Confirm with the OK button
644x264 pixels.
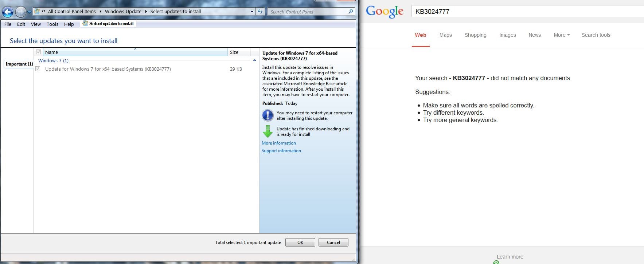point(300,243)
